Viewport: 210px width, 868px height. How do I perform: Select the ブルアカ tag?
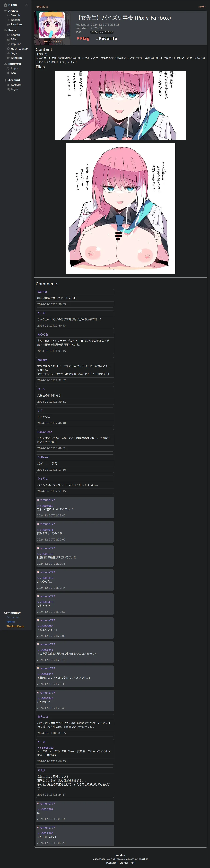coord(94,32)
